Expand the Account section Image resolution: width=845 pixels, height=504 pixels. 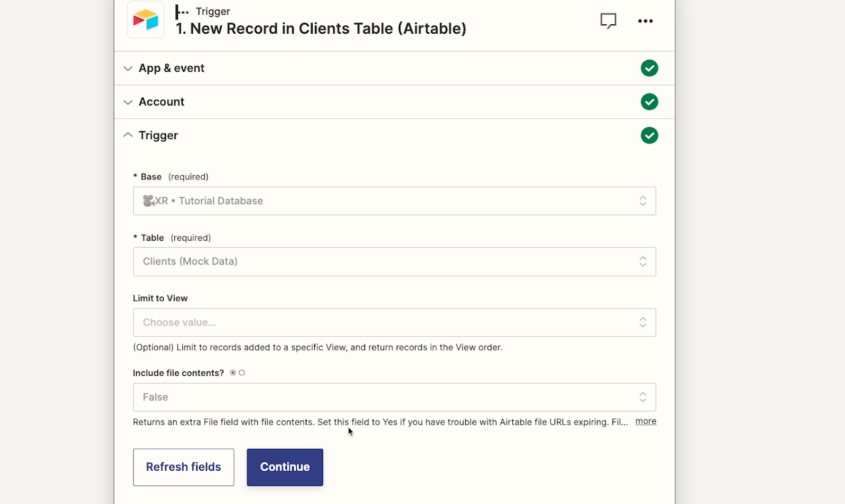pos(395,102)
